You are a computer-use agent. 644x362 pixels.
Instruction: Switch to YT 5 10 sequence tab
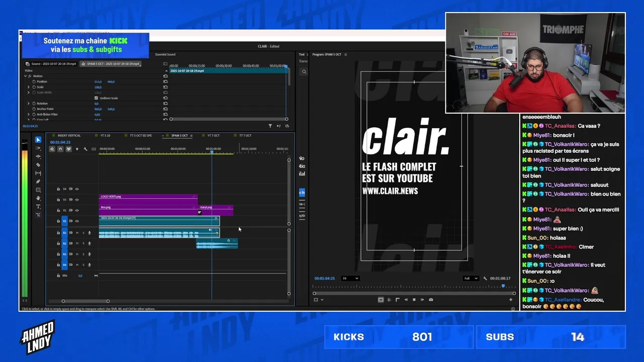105,136
